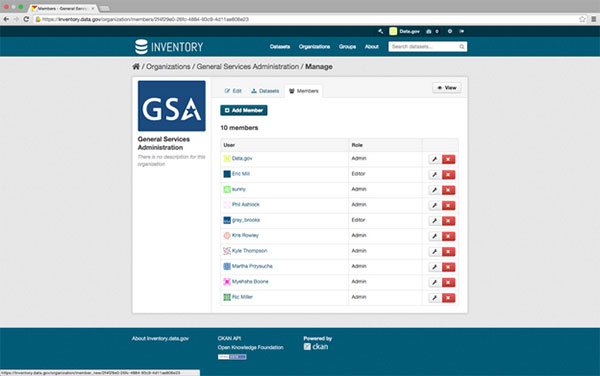
Task: Remove Eric Mill using red X button
Action: tap(448, 175)
